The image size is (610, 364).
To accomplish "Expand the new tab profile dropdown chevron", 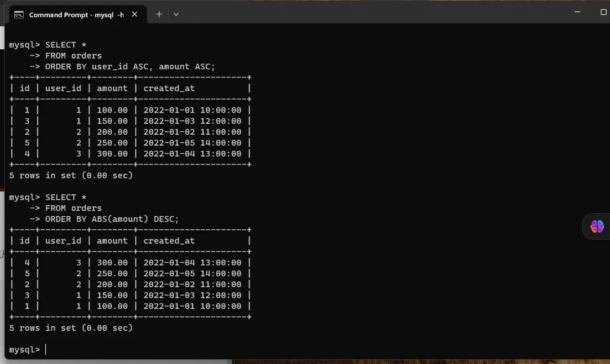I will pos(176,14).
